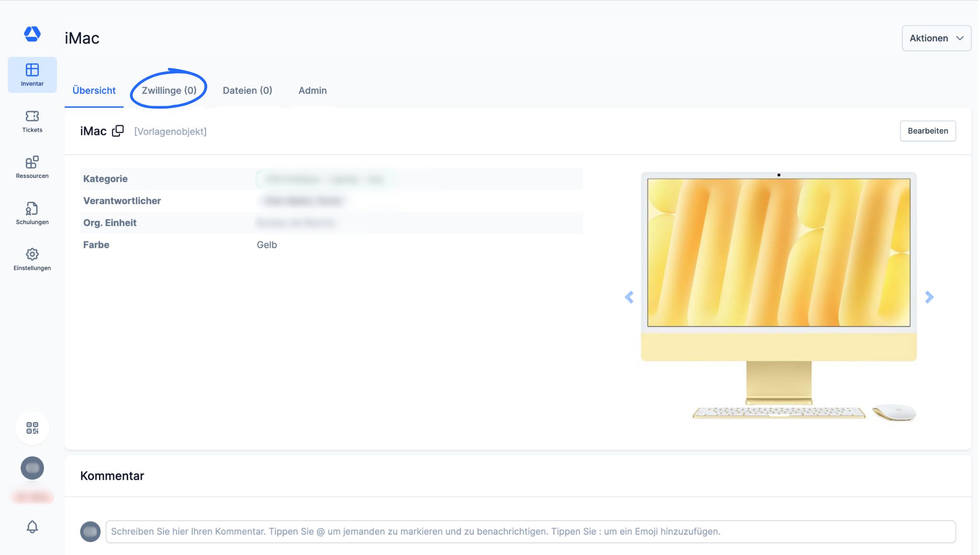Image resolution: width=980 pixels, height=555 pixels.
Task: Go to Ressourcen in sidebar
Action: (x=32, y=167)
